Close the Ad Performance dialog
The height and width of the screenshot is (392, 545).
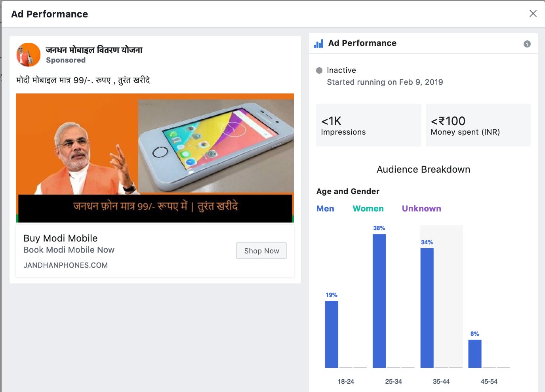tap(533, 13)
